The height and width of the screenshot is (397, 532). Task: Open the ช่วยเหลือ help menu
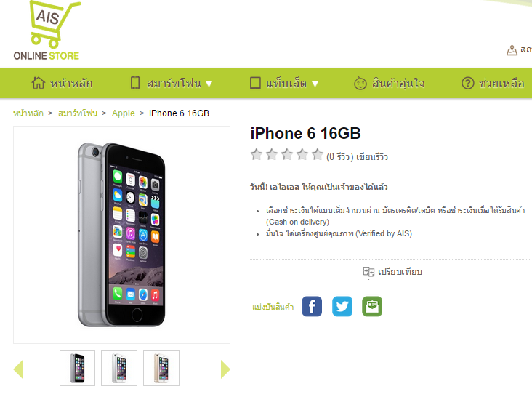[x=493, y=83]
